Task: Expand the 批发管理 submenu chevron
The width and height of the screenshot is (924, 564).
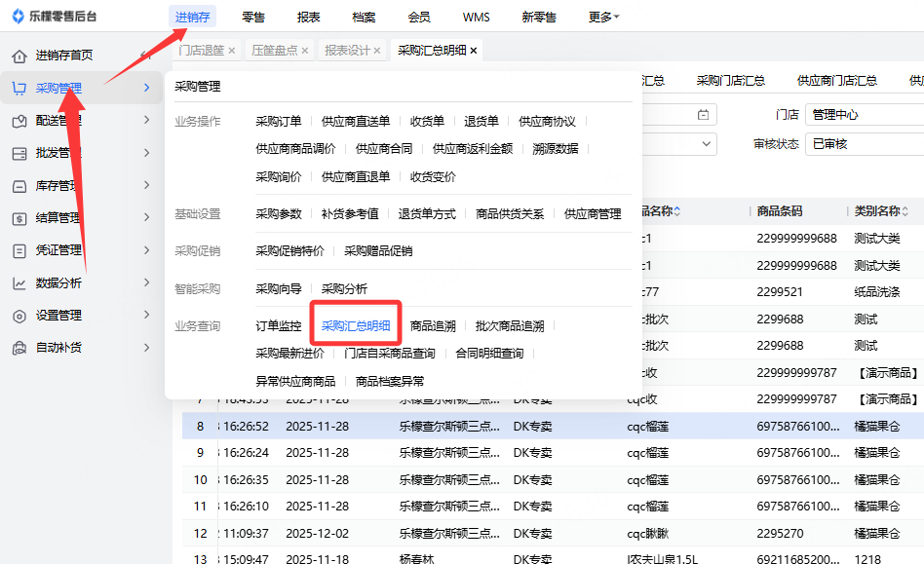Action: point(147,153)
